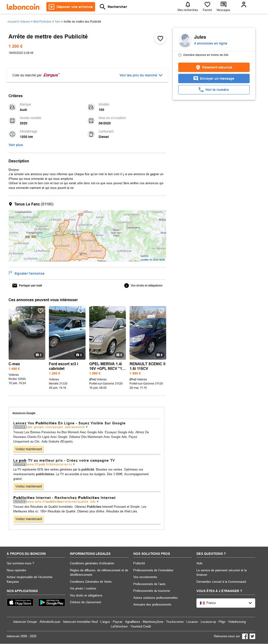Open RENAULT SCENIC II 1.6i title
This screenshot has height=644, width=268.
coord(147,366)
